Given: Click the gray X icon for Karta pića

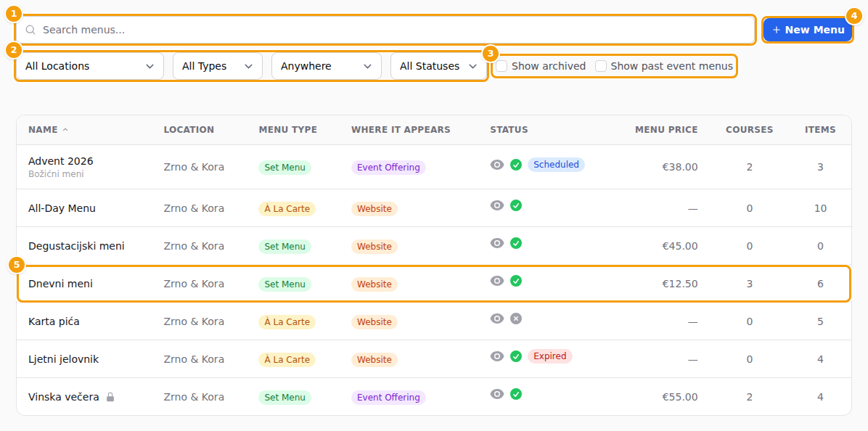Looking at the screenshot, I should click(516, 318).
